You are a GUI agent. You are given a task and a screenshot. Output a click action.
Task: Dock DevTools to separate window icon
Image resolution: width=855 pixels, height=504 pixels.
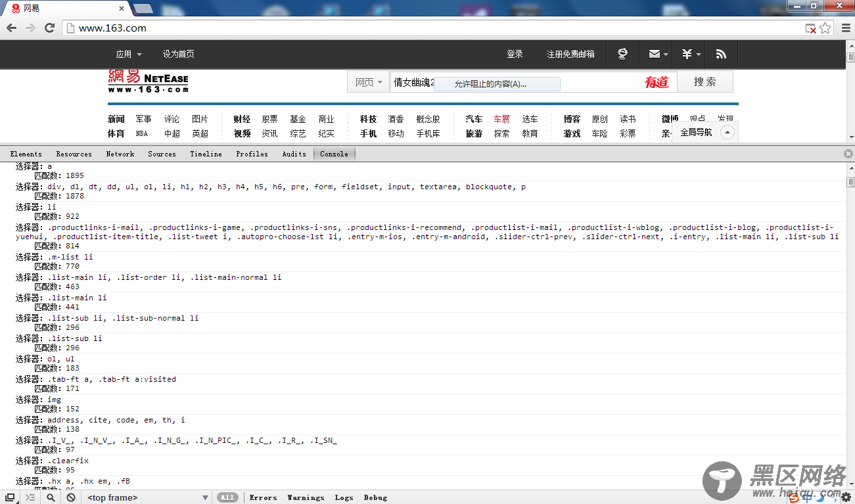click(10, 497)
